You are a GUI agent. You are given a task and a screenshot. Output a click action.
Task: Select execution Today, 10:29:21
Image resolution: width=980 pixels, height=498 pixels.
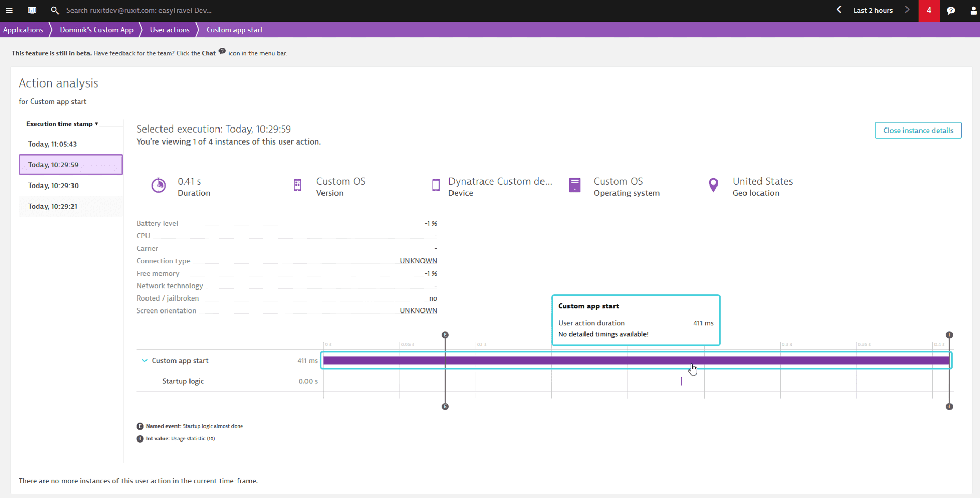(71, 206)
